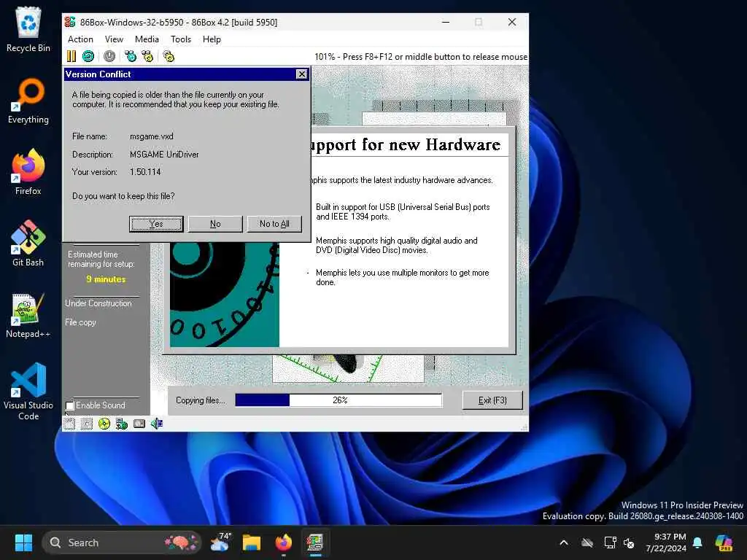Click the first floppy drive status icon

pos(69,424)
